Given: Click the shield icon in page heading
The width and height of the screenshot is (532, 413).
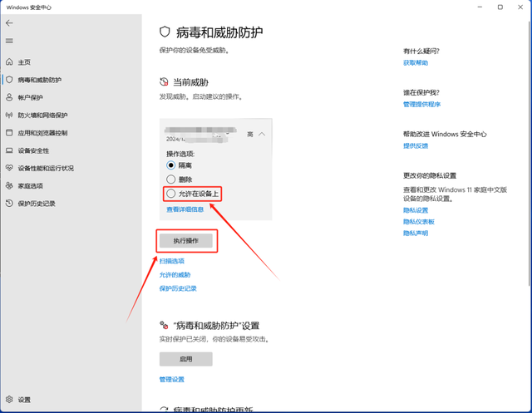Looking at the screenshot, I should pyautogui.click(x=165, y=32).
